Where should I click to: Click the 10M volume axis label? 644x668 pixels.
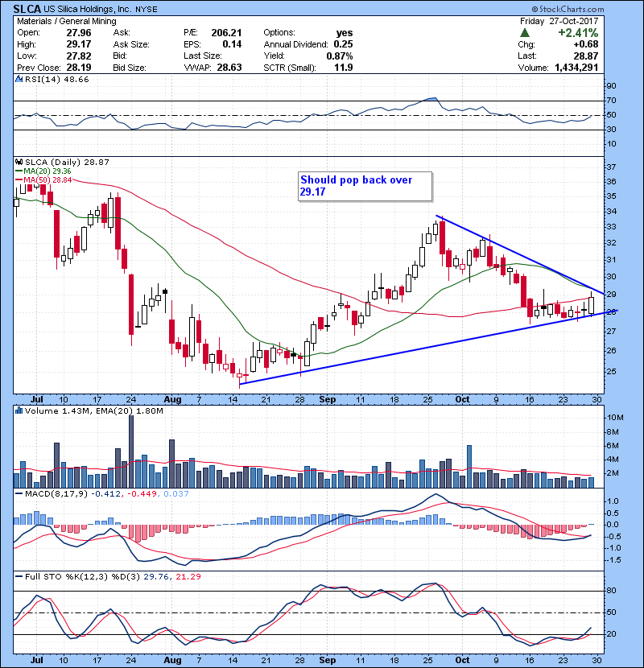(x=615, y=418)
